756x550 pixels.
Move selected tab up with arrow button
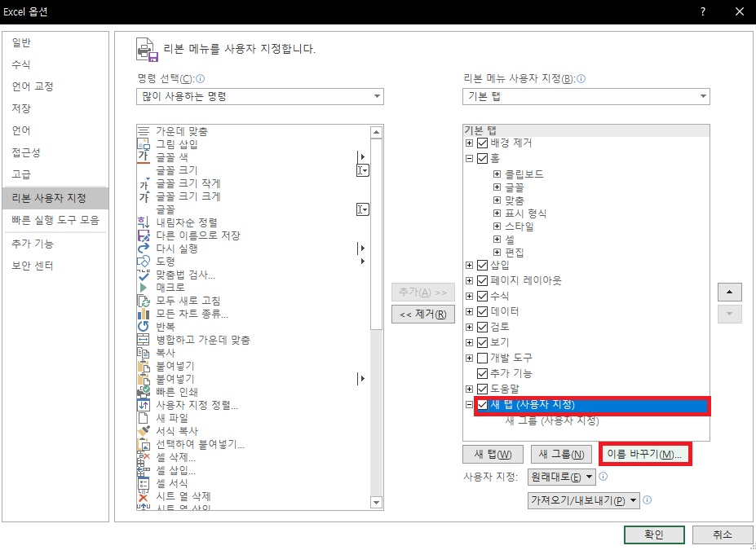(729, 292)
